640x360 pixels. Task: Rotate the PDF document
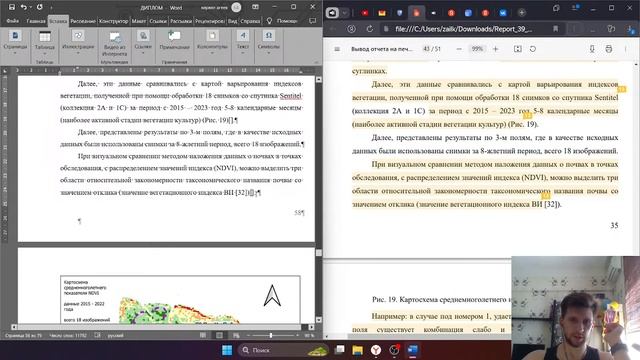(533, 49)
